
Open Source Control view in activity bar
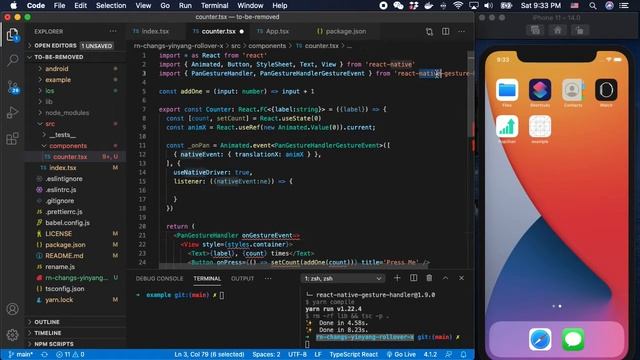[x=13, y=87]
